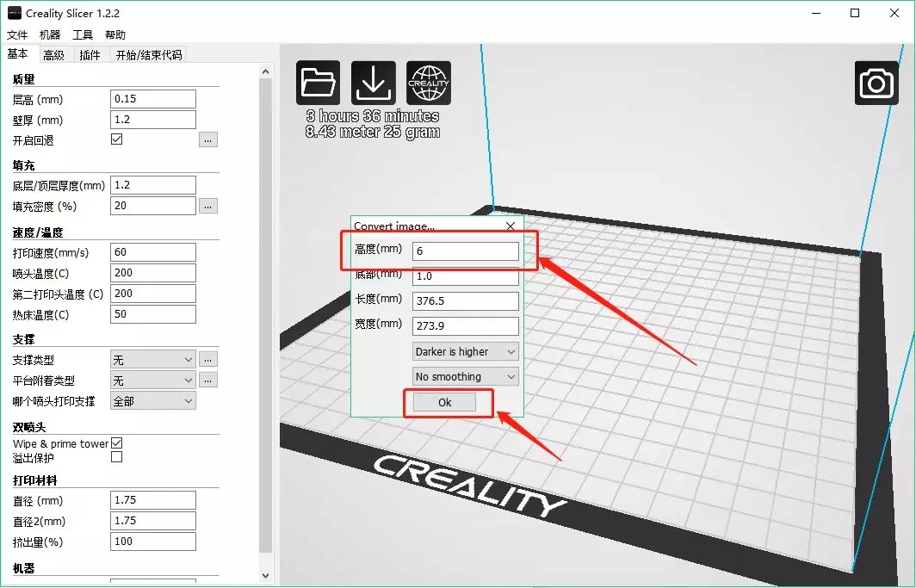Viewport: 916px width, 588px height.
Task: Click the scrollbar down arrow in settings panel
Action: click(x=266, y=576)
